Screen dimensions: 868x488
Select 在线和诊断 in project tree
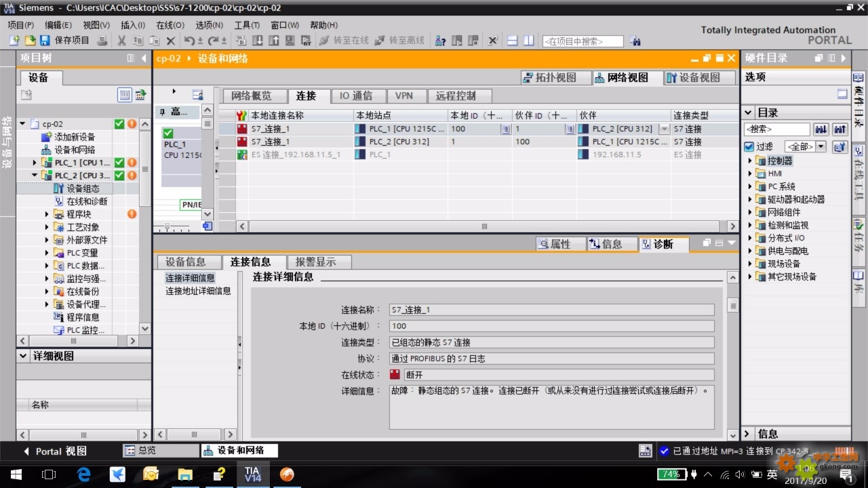tap(87, 201)
